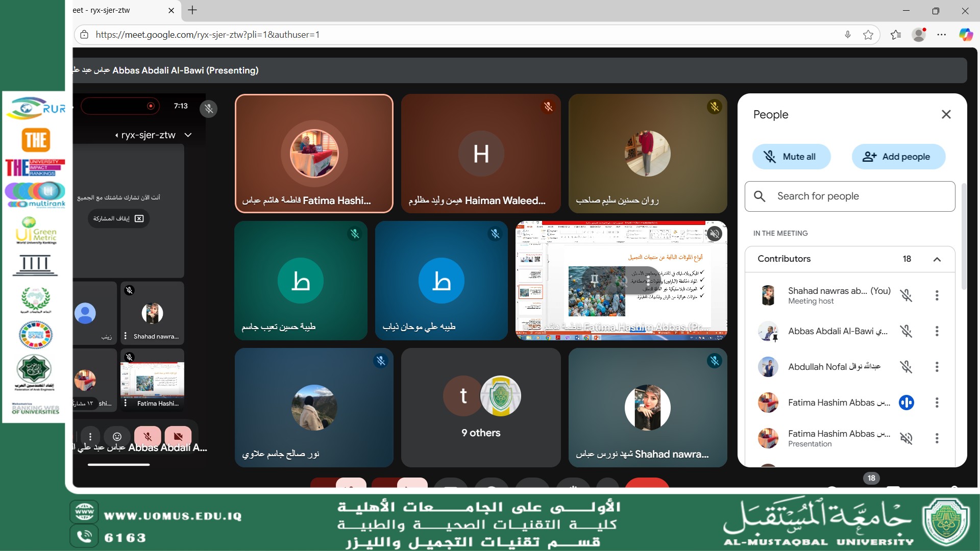The image size is (980, 551).
Task: Collapse the Contributors list
Action: pyautogui.click(x=937, y=259)
